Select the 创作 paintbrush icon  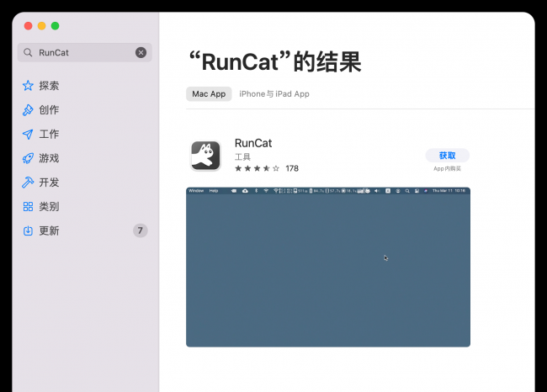coord(28,110)
